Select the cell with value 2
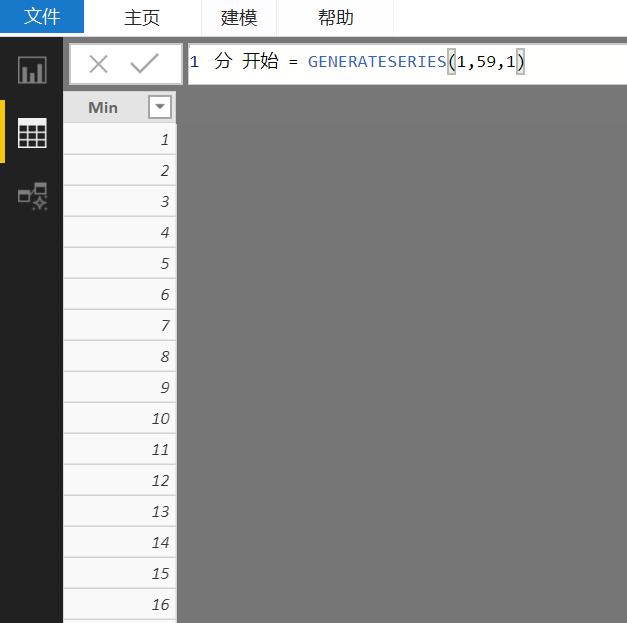This screenshot has height=623, width=627. [120, 170]
